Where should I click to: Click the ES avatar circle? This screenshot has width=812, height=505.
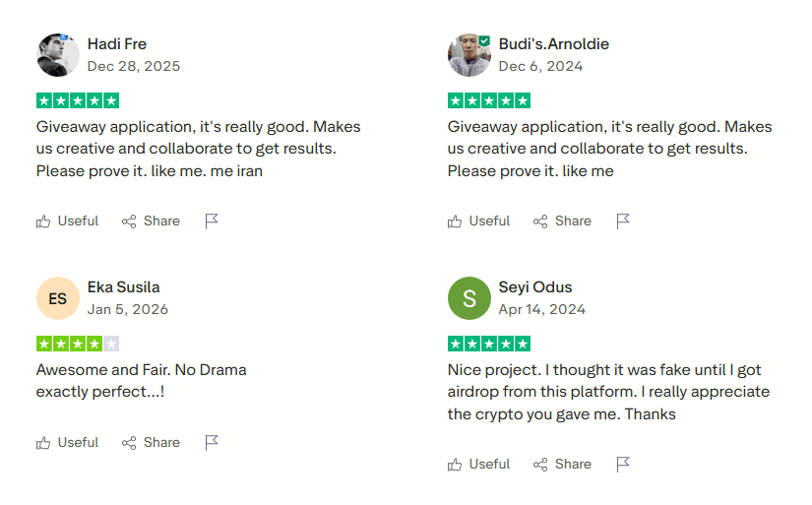(58, 298)
